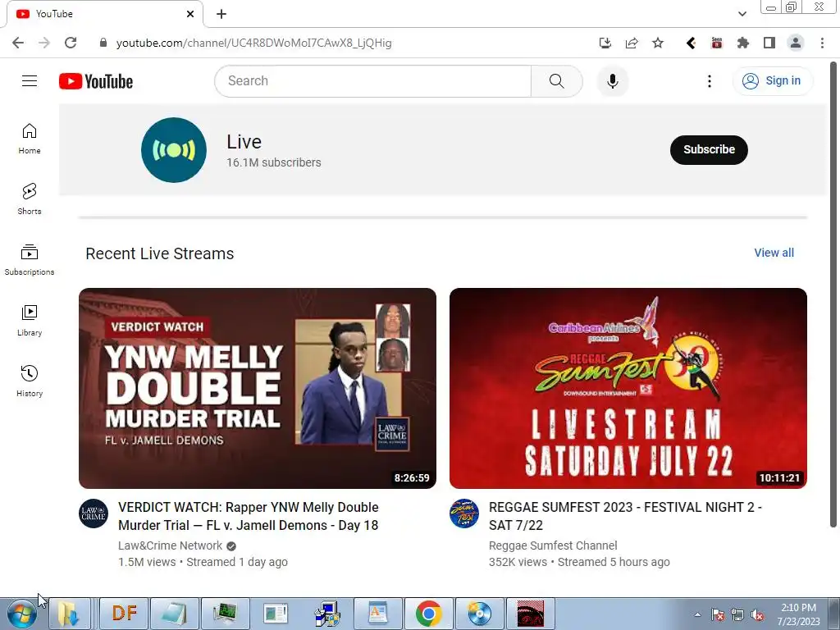Click install/download page icon in address bar

pos(605,43)
